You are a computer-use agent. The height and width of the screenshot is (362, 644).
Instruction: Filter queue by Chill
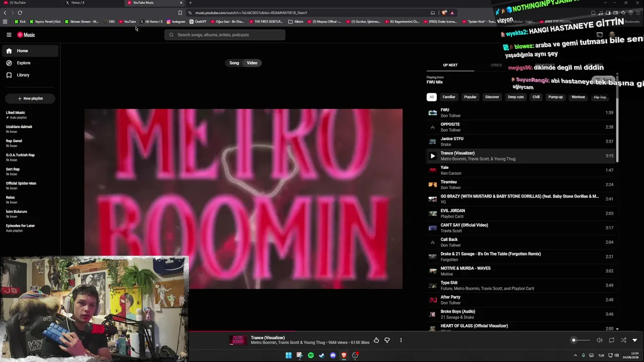click(536, 97)
